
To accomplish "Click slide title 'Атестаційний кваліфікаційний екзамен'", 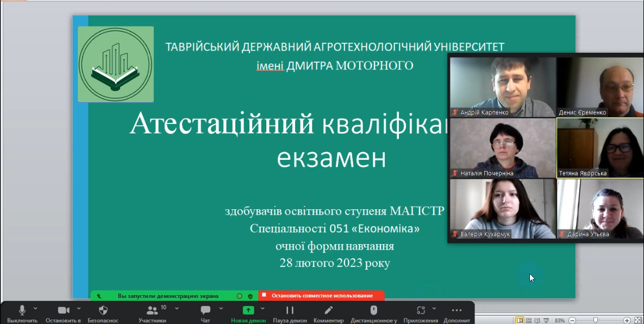I will point(289,140).
